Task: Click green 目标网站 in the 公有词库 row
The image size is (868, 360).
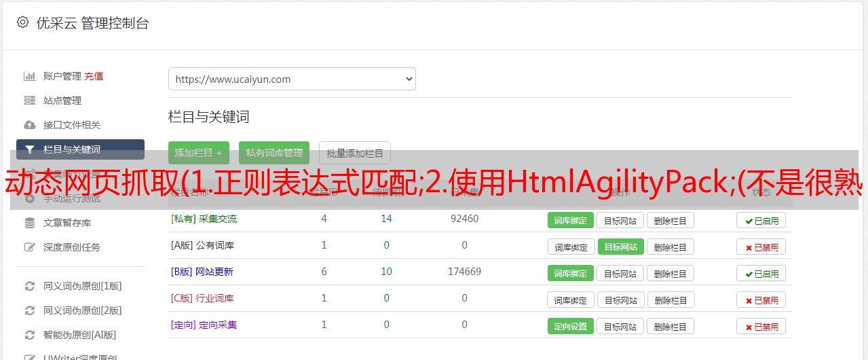Action: pos(620,247)
